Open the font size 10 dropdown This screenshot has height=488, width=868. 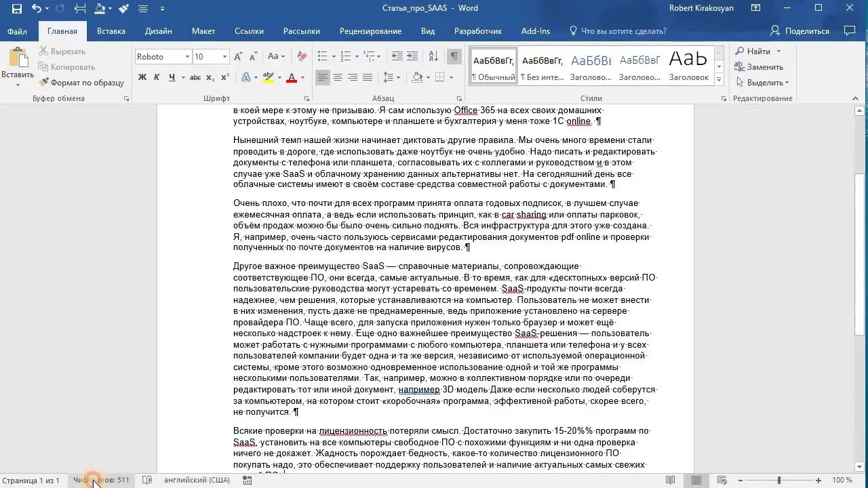coord(224,57)
